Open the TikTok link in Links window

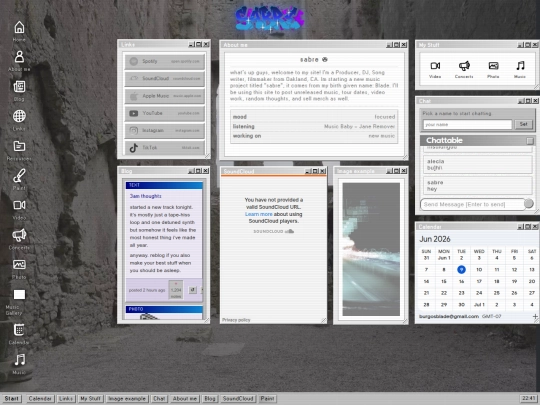coord(165,148)
